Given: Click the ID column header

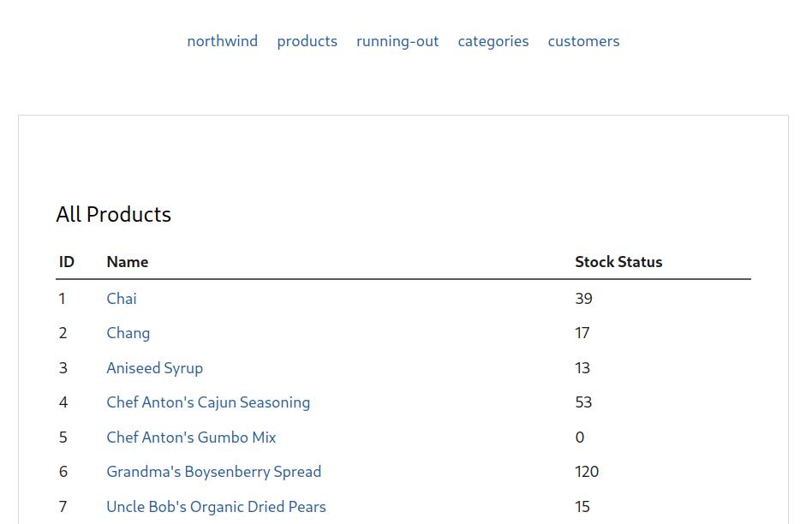Looking at the screenshot, I should [x=66, y=262].
